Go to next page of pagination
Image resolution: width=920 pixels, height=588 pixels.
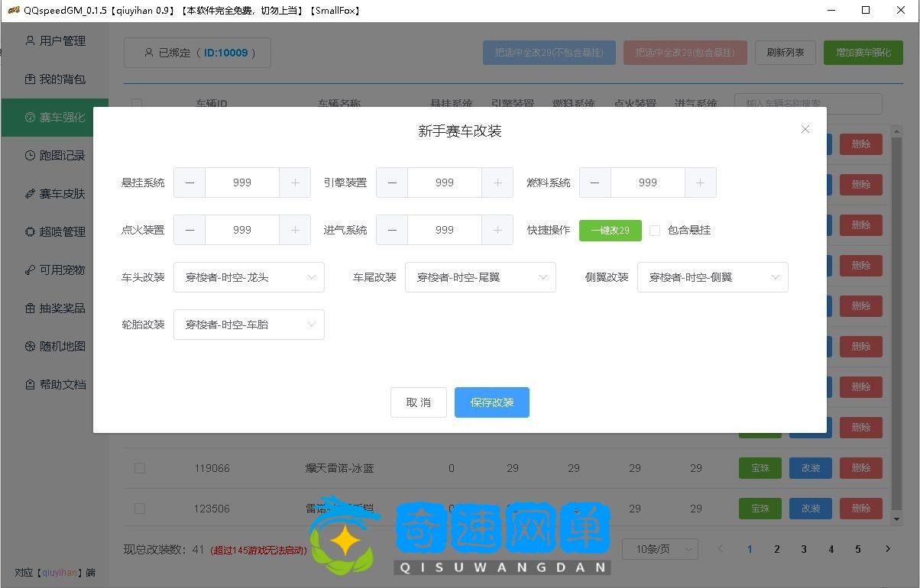tap(887, 549)
